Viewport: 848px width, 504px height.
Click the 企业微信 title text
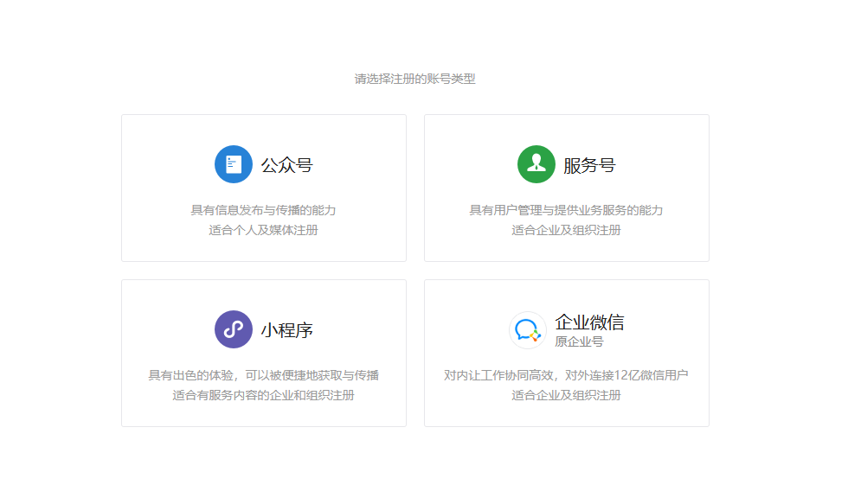coord(588,321)
